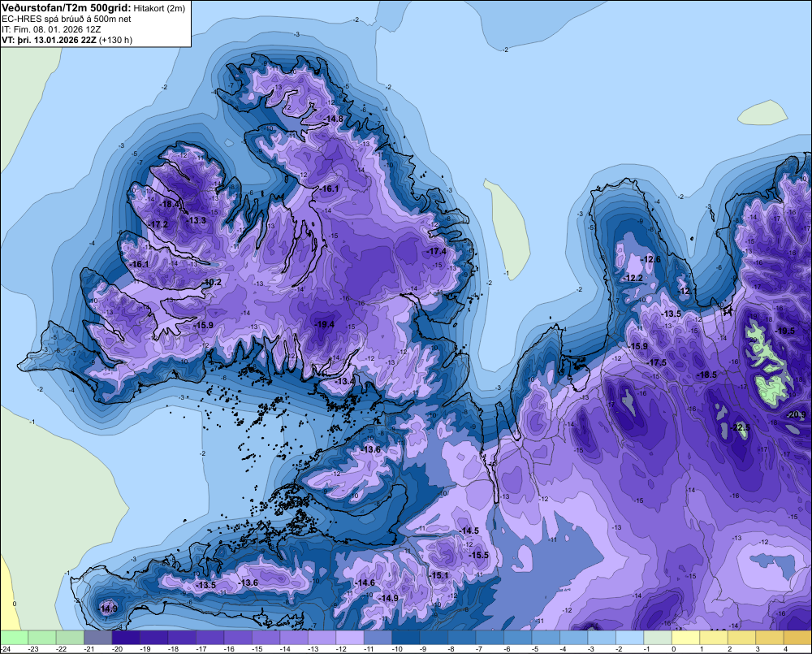
Task: Click the -17.2 temperature value
Action: point(158,224)
